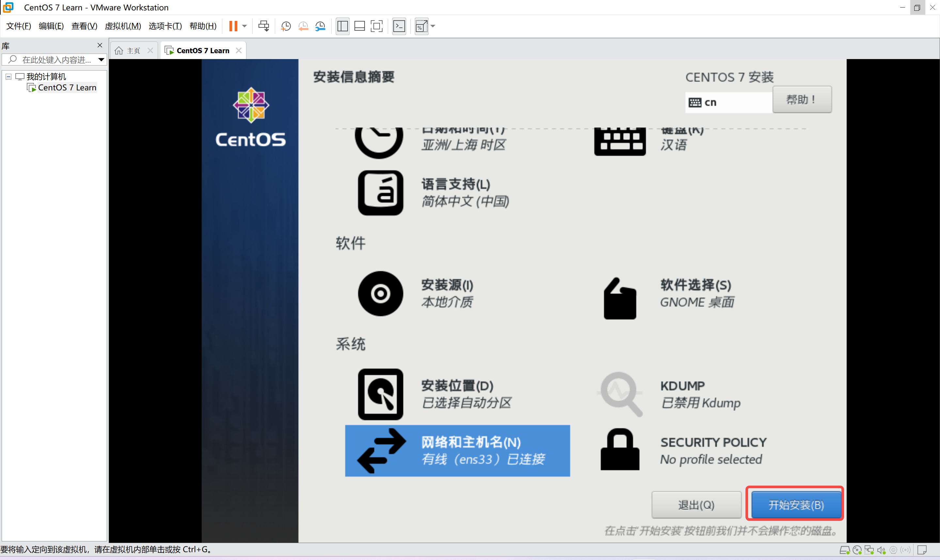Open the 帮助(H) menu

(x=203, y=26)
